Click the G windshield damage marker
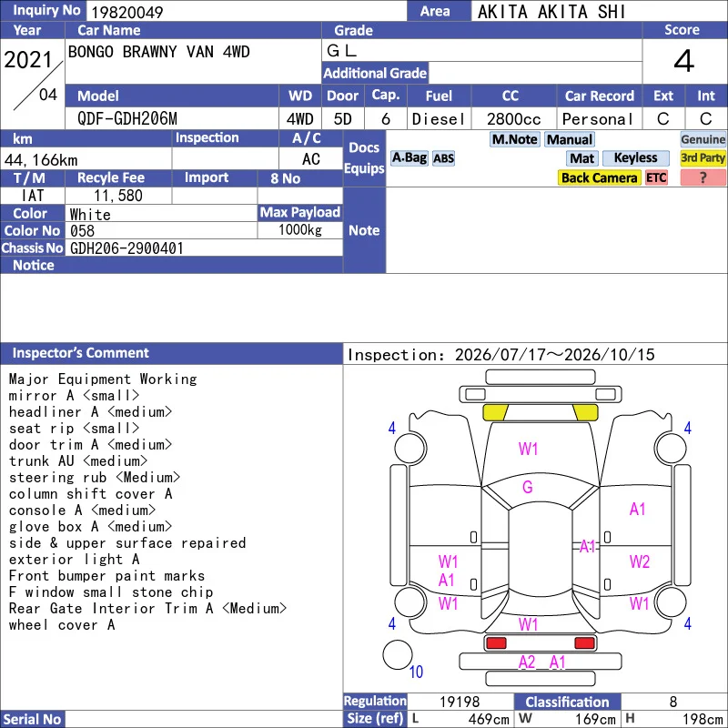The height and width of the screenshot is (728, 728). coord(528,487)
